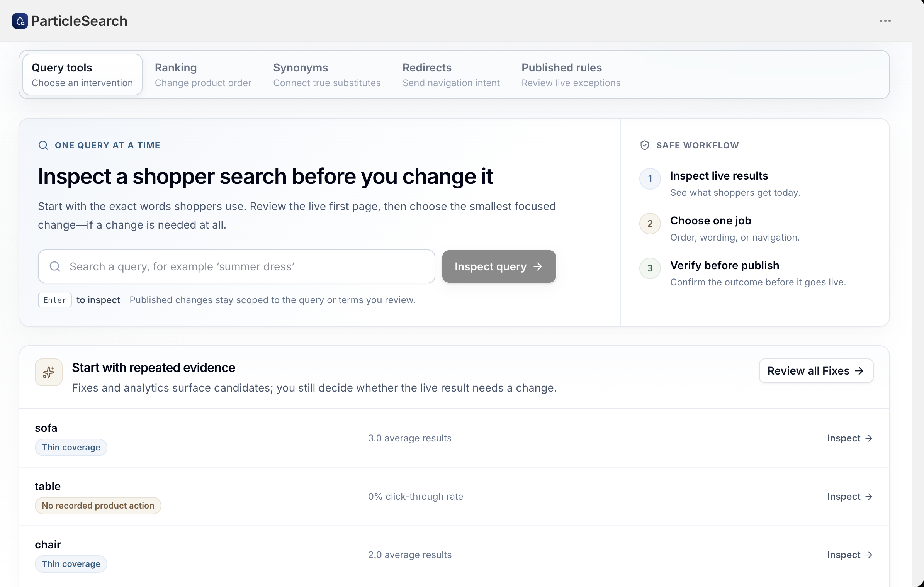The width and height of the screenshot is (924, 587).
Task: Click the 0% click-through rate value
Action: (416, 497)
